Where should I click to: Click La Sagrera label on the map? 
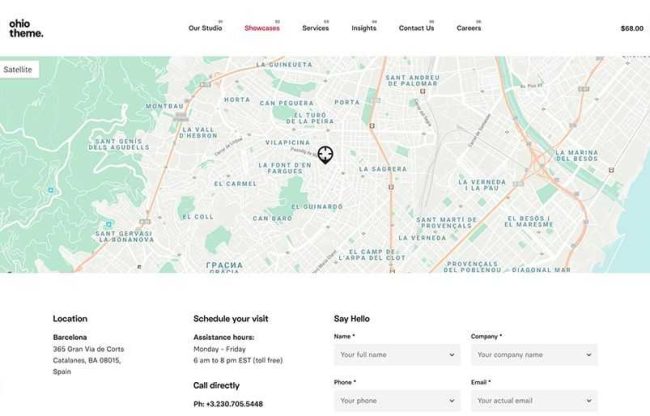(x=381, y=169)
